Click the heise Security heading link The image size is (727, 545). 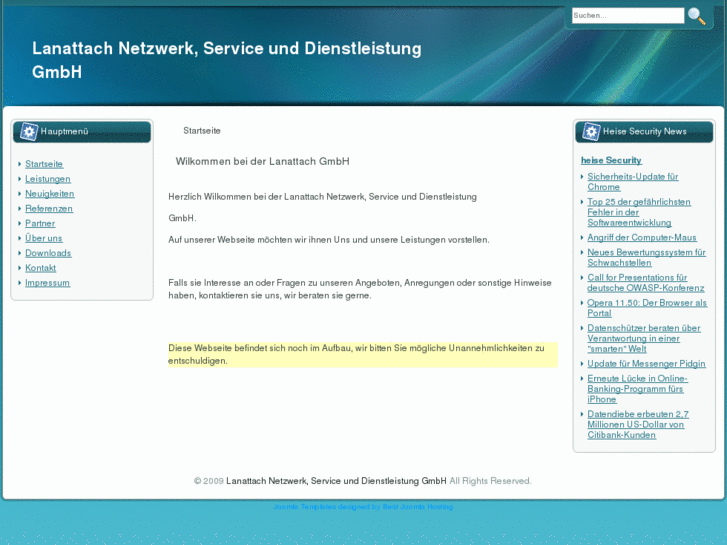[611, 160]
